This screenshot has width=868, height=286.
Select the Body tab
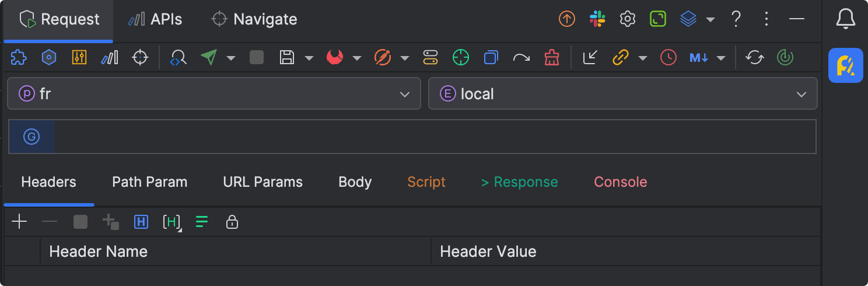pos(355,182)
